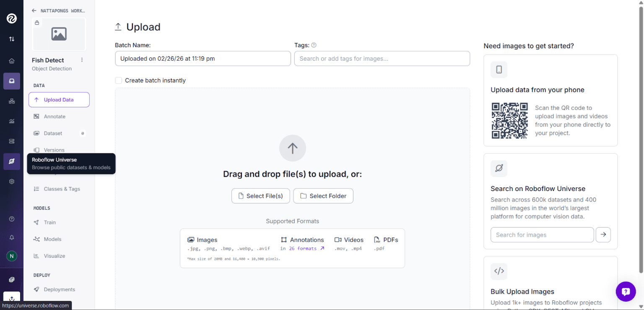Open settings gear in left rail

[12, 181]
